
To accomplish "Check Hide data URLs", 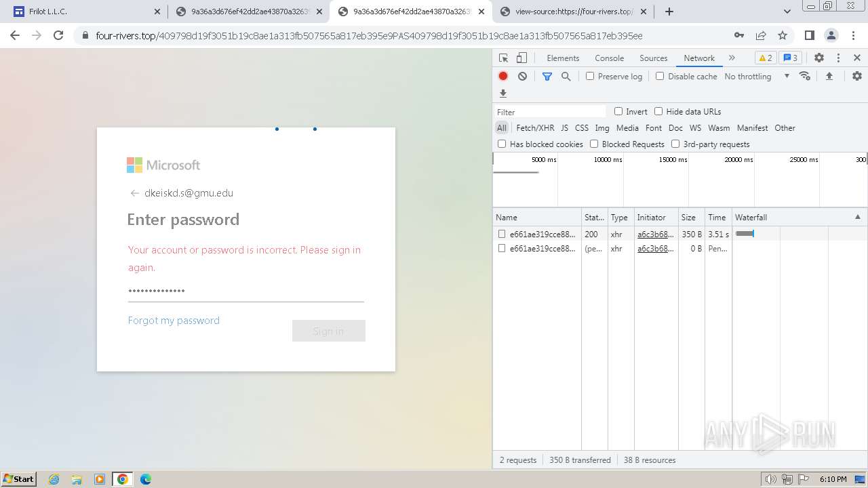I will pos(658,111).
